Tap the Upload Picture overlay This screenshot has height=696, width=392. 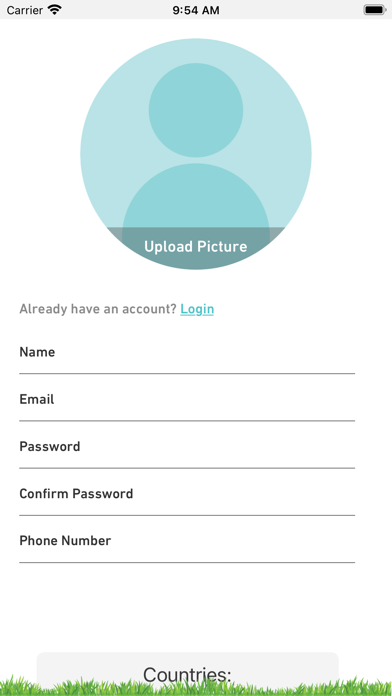[x=196, y=247]
